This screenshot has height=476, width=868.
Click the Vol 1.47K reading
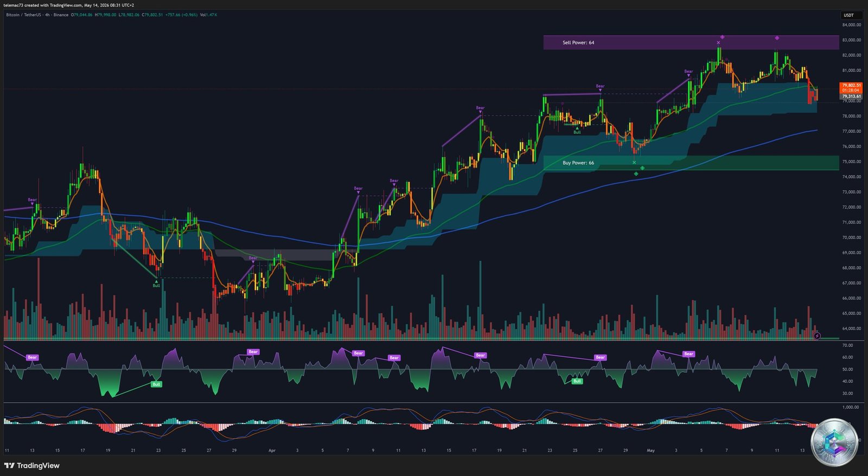pyautogui.click(x=208, y=15)
